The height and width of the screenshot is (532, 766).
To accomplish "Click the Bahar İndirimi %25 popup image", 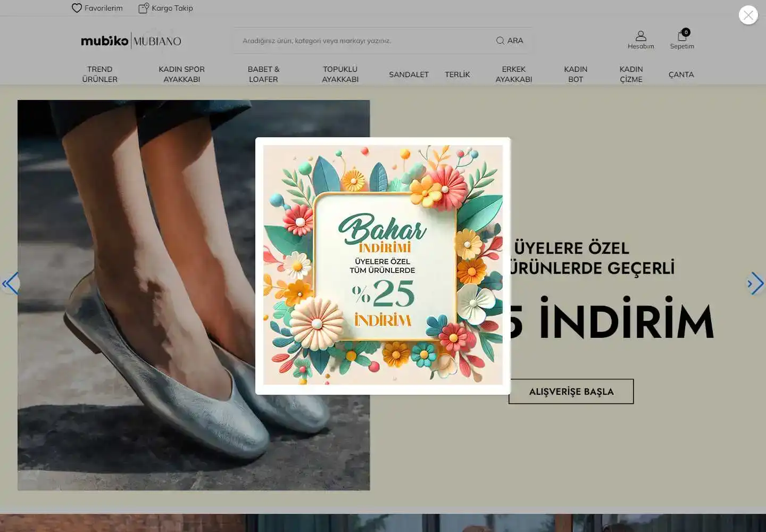I will click(x=383, y=265).
